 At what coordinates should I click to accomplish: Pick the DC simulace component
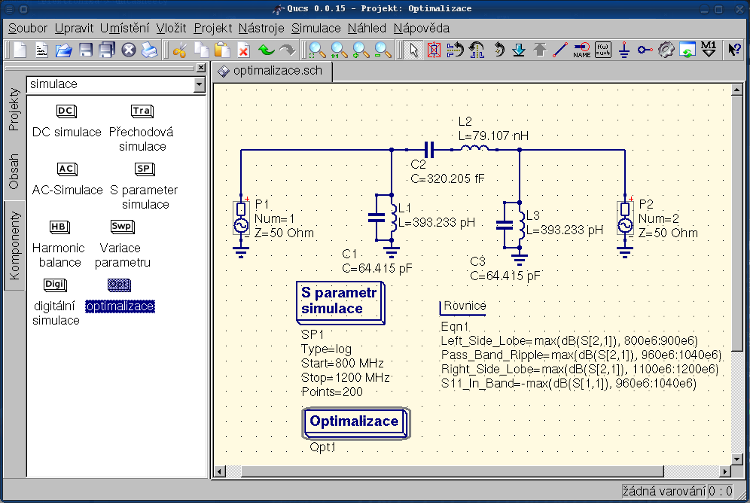point(67,111)
